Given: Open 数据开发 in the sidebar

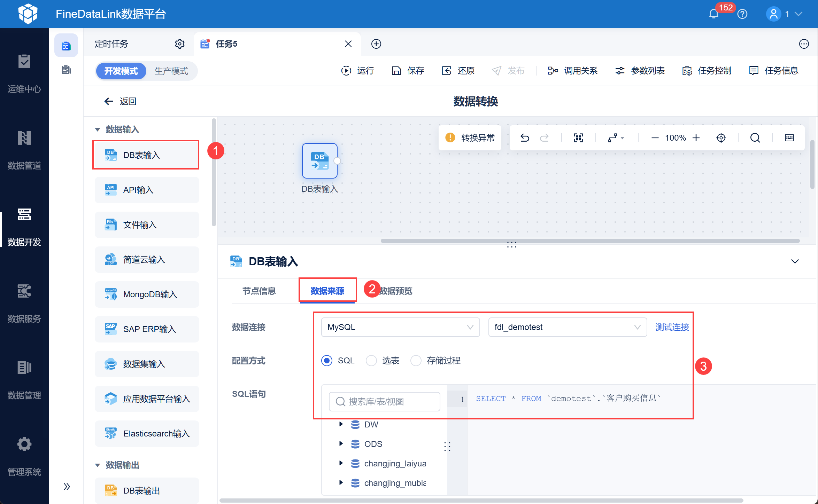Looking at the screenshot, I should (24, 227).
